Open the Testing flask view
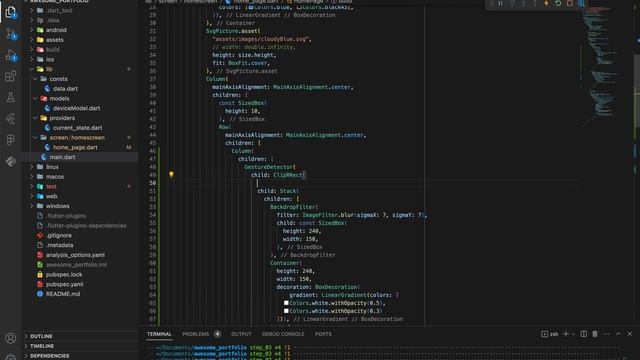Screen dimensions: 640x360 pyautogui.click(x=11, y=97)
